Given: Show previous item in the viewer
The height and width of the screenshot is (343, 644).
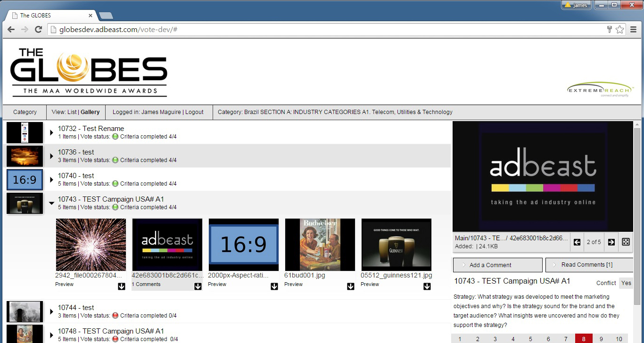Looking at the screenshot, I should [x=577, y=242].
